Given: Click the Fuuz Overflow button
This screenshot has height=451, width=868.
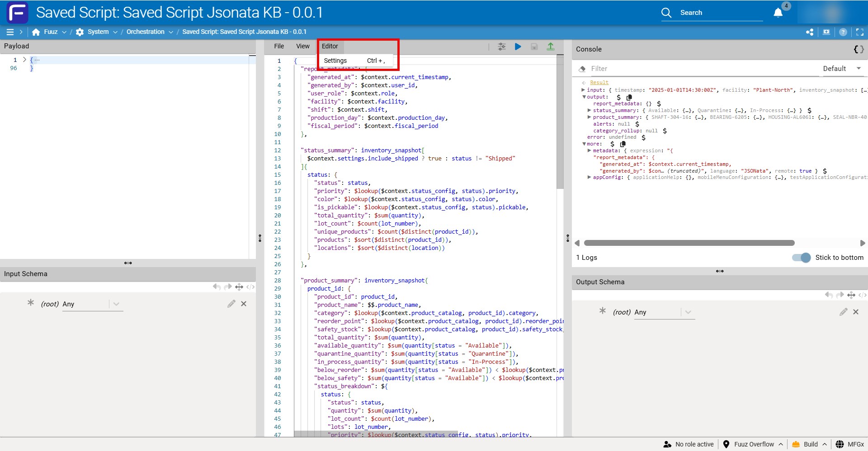Looking at the screenshot, I should click(754, 444).
